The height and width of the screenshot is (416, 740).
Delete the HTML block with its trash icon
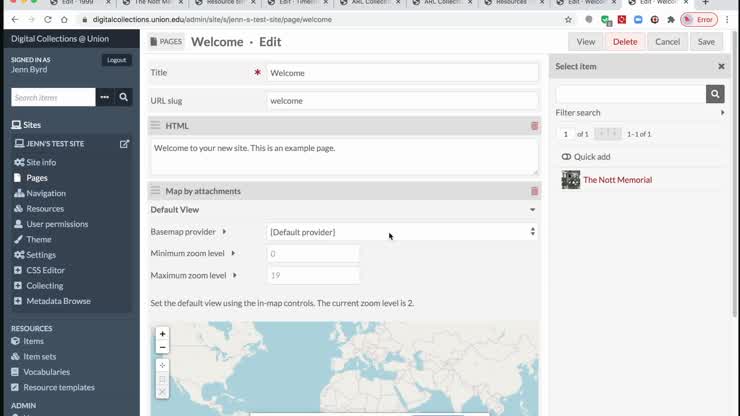534,126
